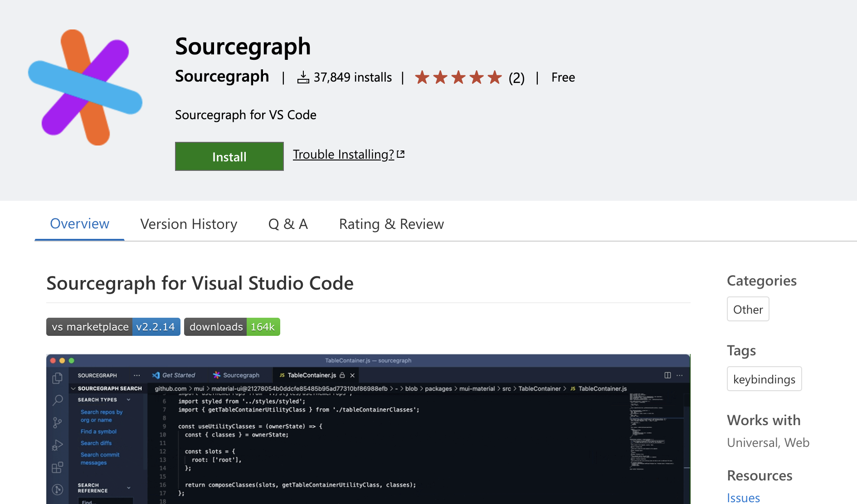This screenshot has height=504, width=857.
Task: Click the keybindings tag
Action: (764, 379)
